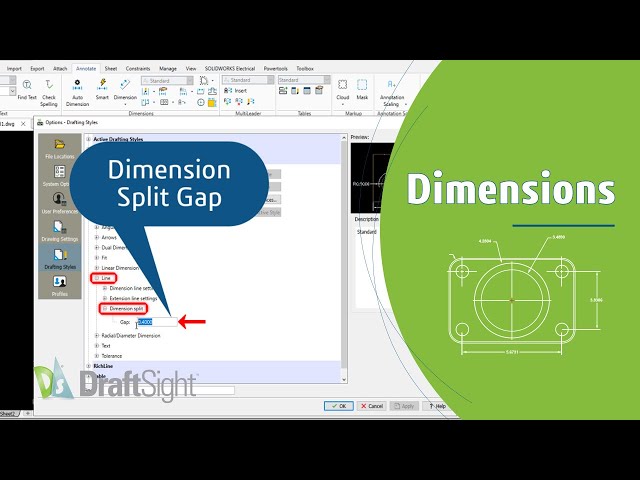Open Drawing Settings page

(60, 231)
